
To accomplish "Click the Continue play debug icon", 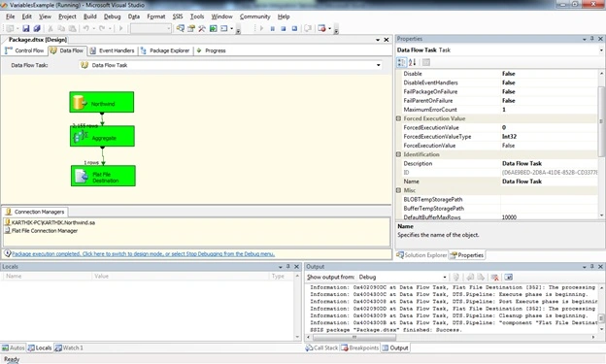I will click(x=261, y=28).
